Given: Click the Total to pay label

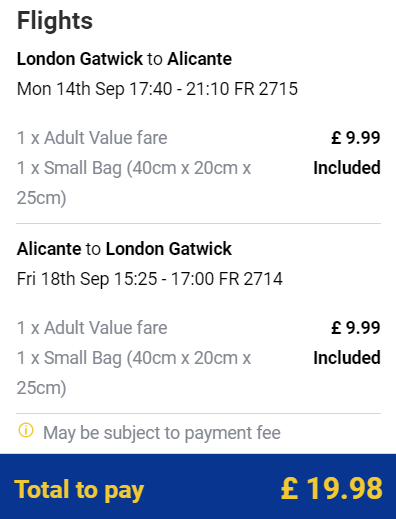Looking at the screenshot, I should pyautogui.click(x=79, y=490).
